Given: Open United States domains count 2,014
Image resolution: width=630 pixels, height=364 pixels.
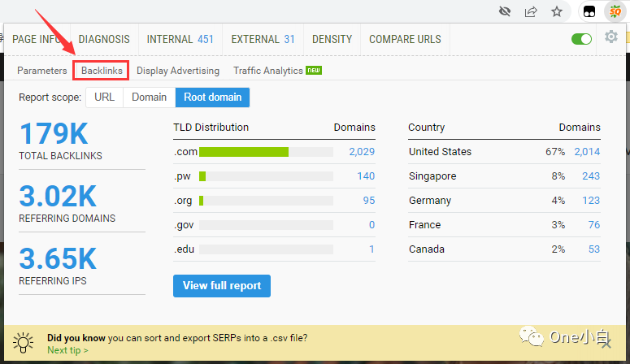Looking at the screenshot, I should click(587, 152).
